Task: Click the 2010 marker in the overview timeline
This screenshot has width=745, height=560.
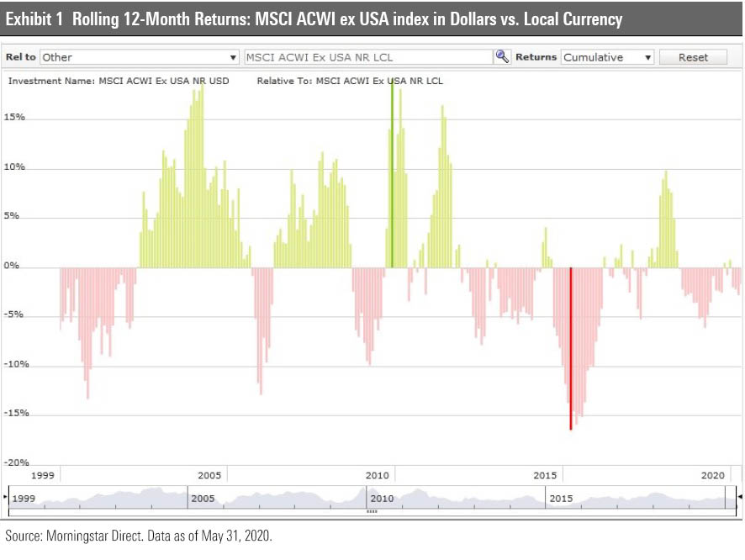Action: (x=382, y=499)
